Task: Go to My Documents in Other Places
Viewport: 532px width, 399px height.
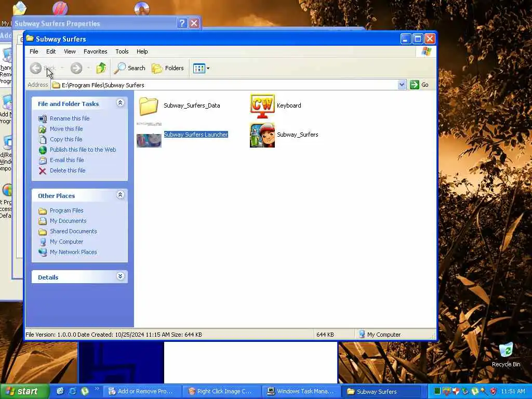Action: pos(68,221)
